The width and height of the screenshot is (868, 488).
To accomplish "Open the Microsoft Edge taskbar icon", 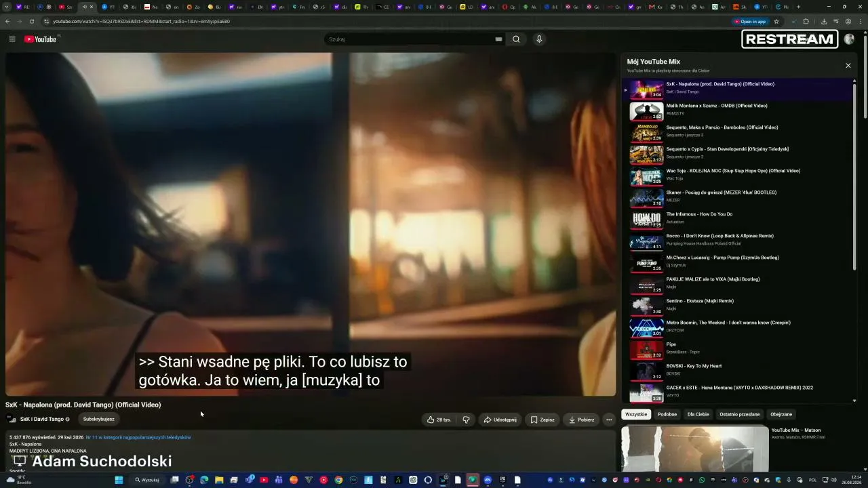I will 204,480.
